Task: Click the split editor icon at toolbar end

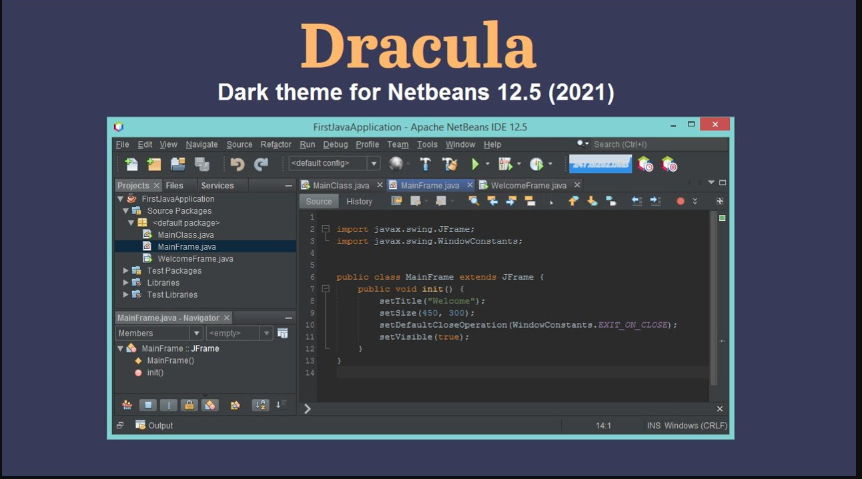Action: (x=720, y=201)
